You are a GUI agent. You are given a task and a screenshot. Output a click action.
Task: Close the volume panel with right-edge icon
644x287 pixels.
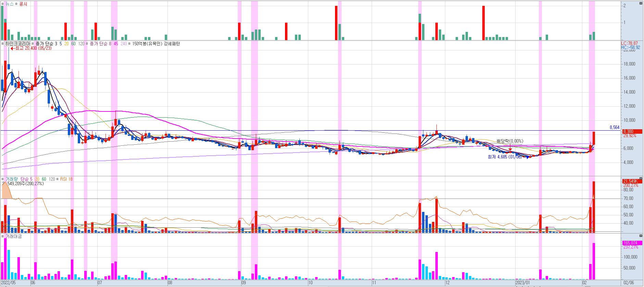click(x=641, y=179)
